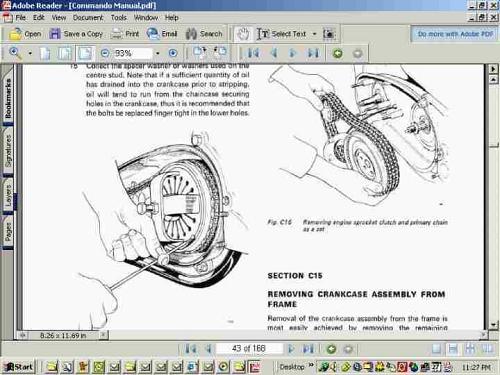Click the 93% zoom percentage field
The width and height of the screenshot is (500, 375).
(x=133, y=53)
